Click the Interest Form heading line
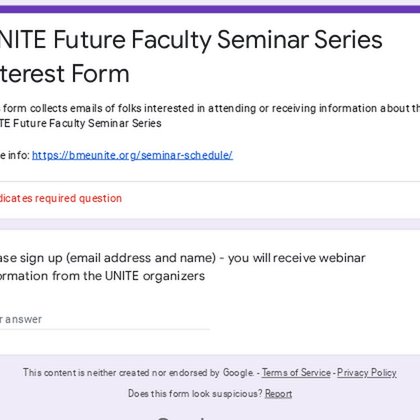This screenshot has height=420, width=420. [65, 74]
